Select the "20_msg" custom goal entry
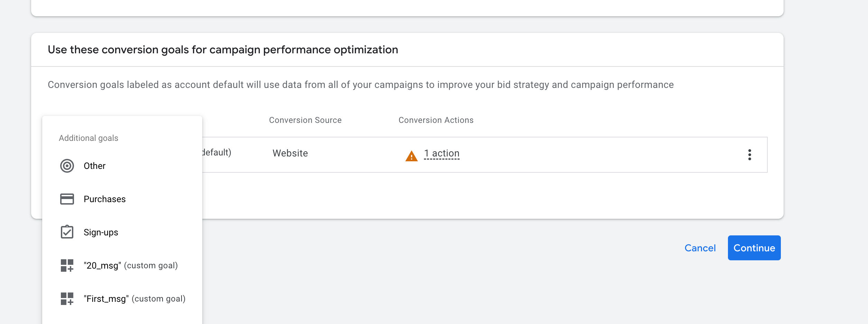 pyautogui.click(x=130, y=265)
